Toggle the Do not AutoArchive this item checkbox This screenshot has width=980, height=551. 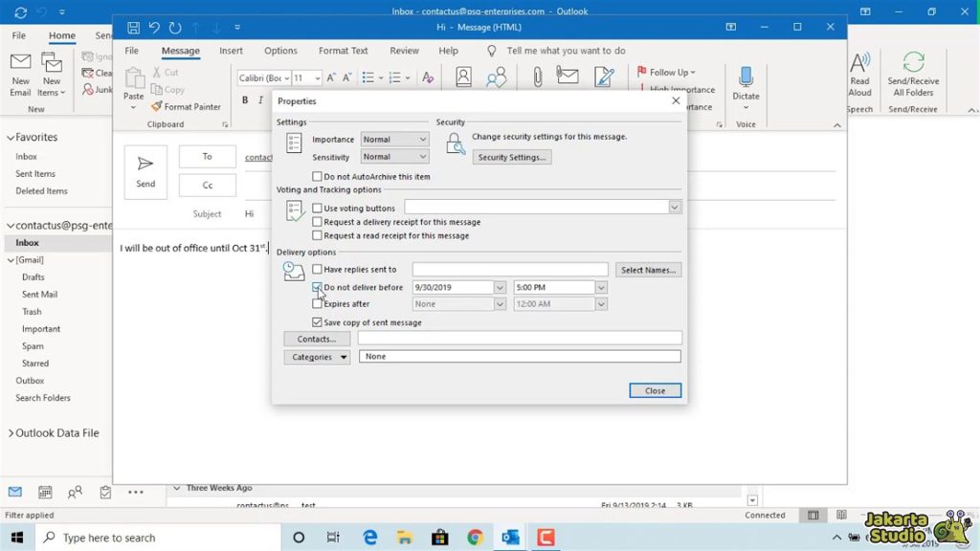318,177
